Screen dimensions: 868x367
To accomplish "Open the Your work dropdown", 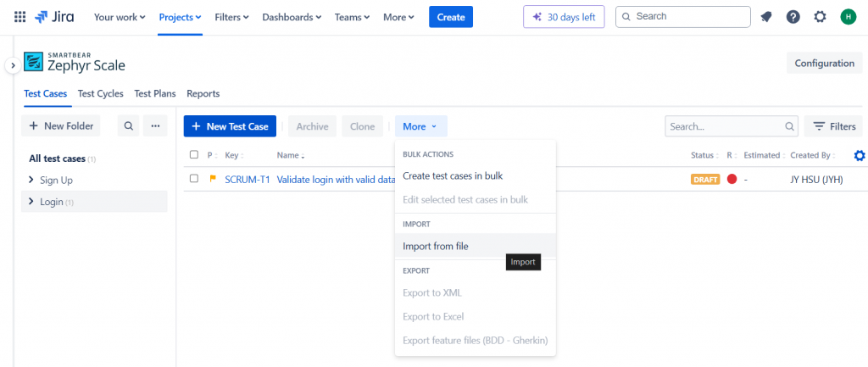I will (x=120, y=17).
